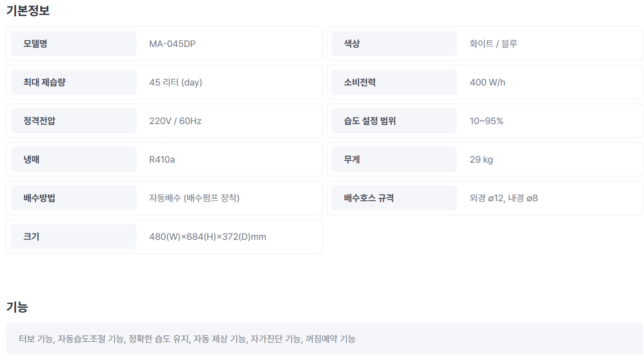Click the 냉매 label cell
The image size is (644, 361).
tap(73, 159)
